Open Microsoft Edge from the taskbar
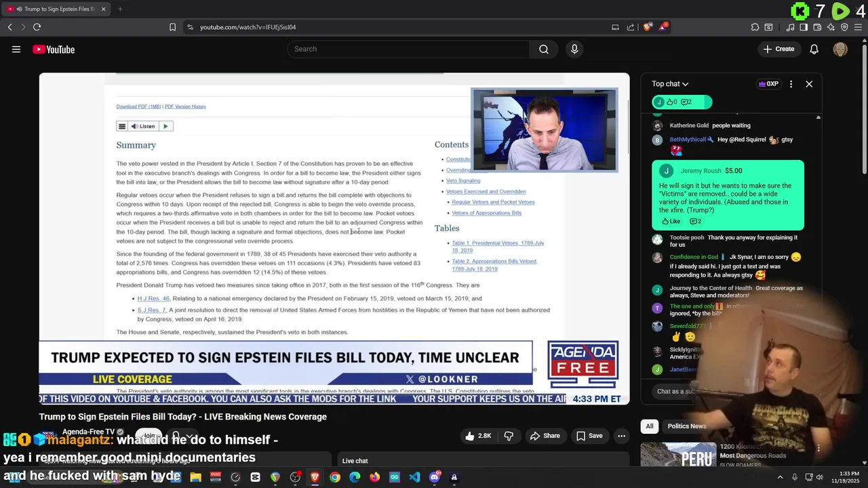This screenshot has width=868, height=488. click(355, 477)
